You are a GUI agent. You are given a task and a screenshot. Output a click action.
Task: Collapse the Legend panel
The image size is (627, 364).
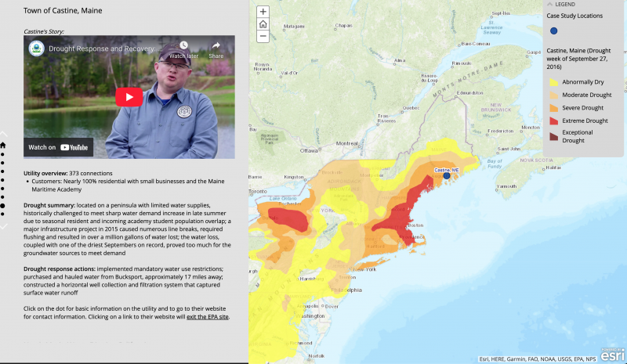[x=550, y=4]
